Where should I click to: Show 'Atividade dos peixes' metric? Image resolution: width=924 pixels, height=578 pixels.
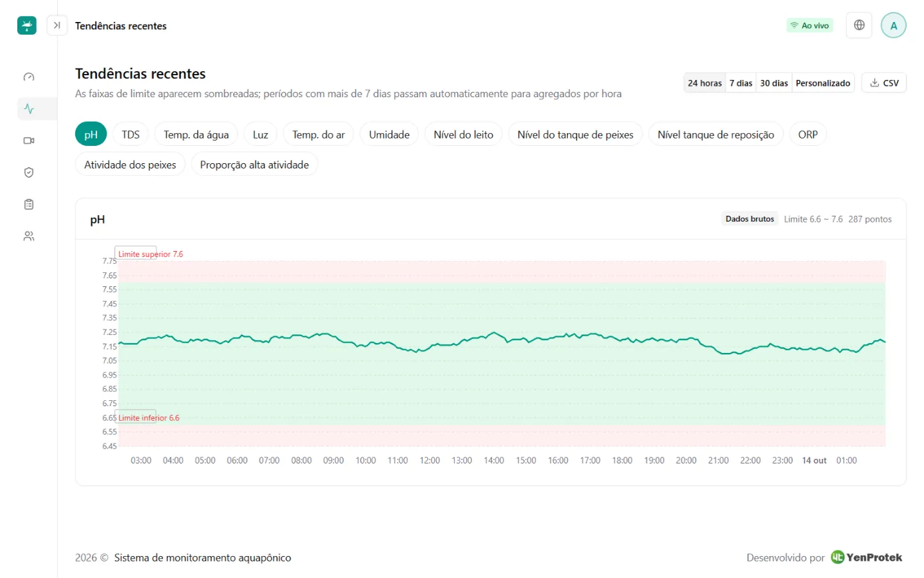coord(130,164)
